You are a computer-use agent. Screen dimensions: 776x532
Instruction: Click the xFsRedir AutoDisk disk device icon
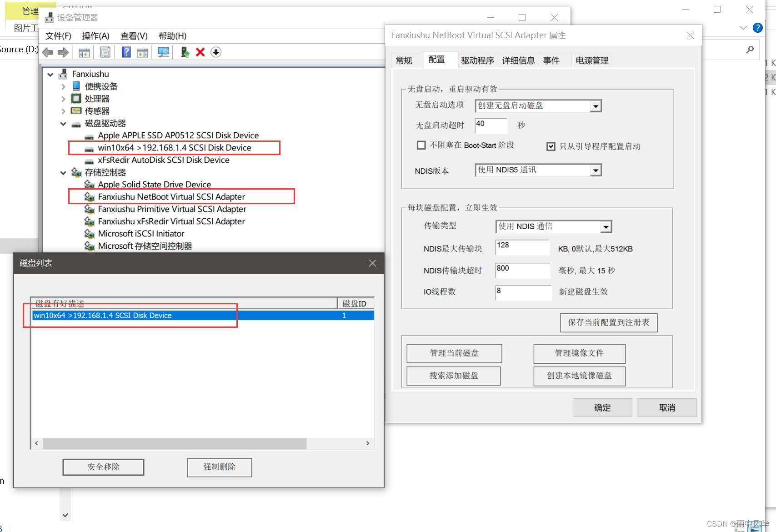[x=89, y=161]
